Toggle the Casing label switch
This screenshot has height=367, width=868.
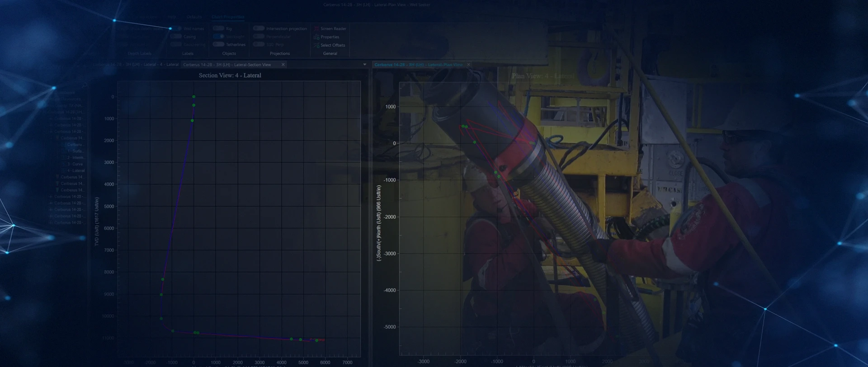point(176,36)
